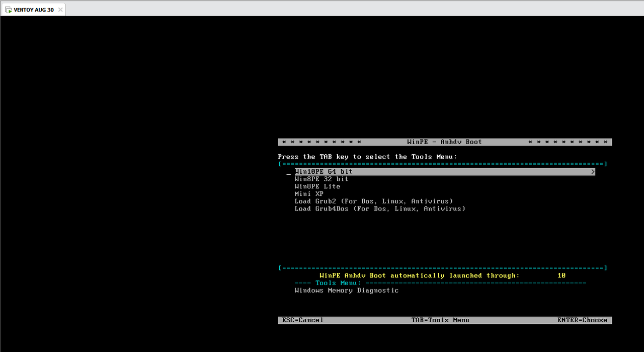Choose the Win8PE Lite boot option
Image resolution: width=644 pixels, height=352 pixels.
tap(317, 186)
